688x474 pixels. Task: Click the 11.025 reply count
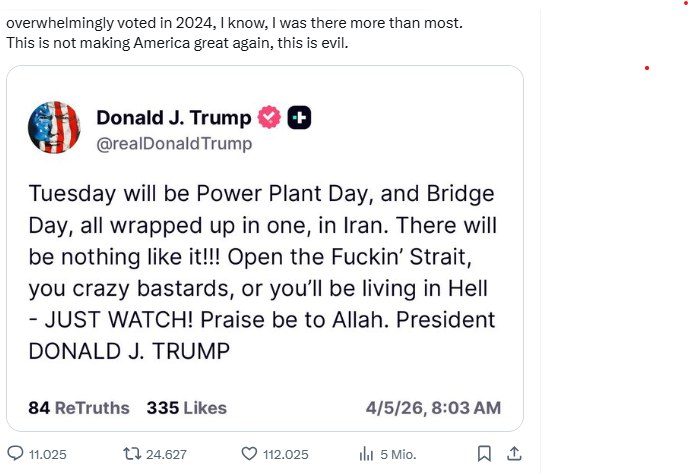click(48, 454)
